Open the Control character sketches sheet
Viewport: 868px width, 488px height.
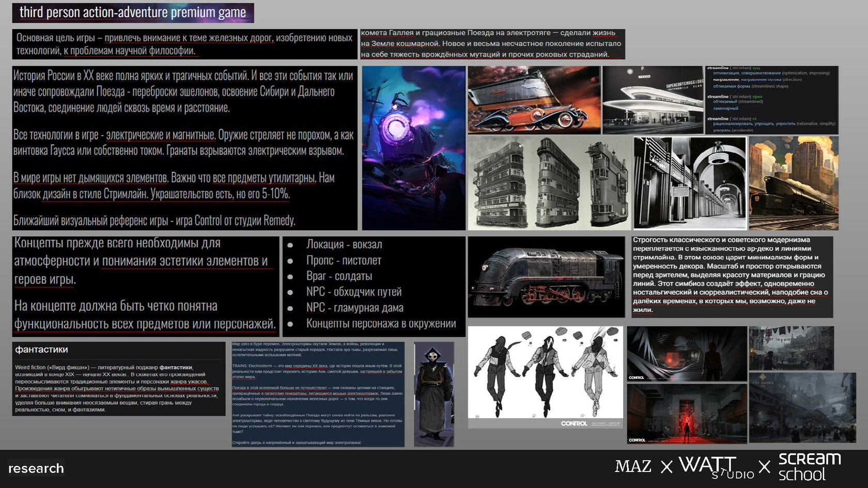point(546,377)
